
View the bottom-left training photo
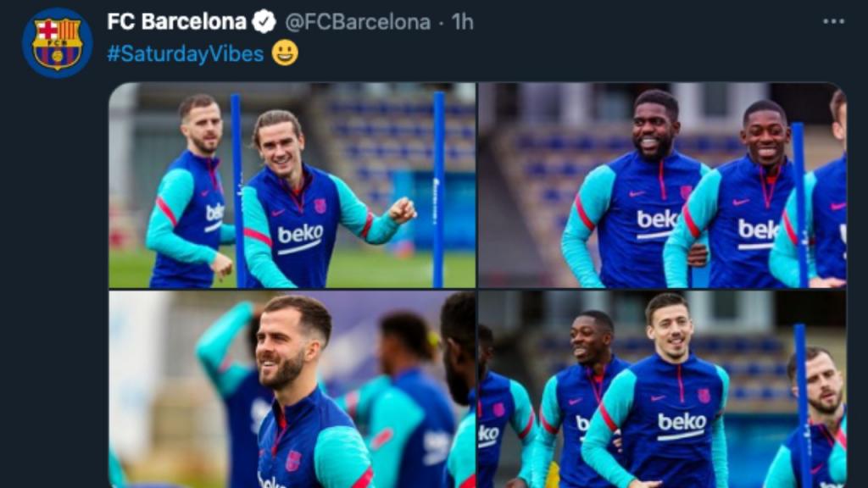pos(292,390)
